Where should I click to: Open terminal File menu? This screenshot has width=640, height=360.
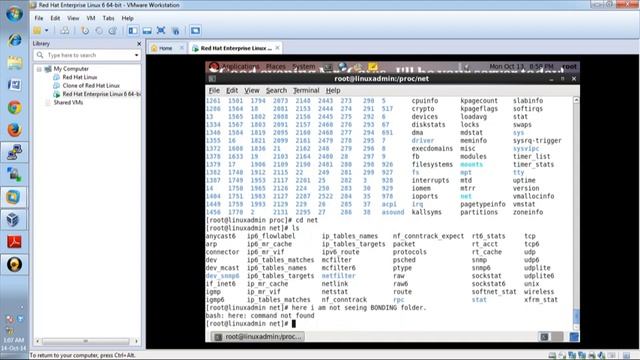coord(214,91)
